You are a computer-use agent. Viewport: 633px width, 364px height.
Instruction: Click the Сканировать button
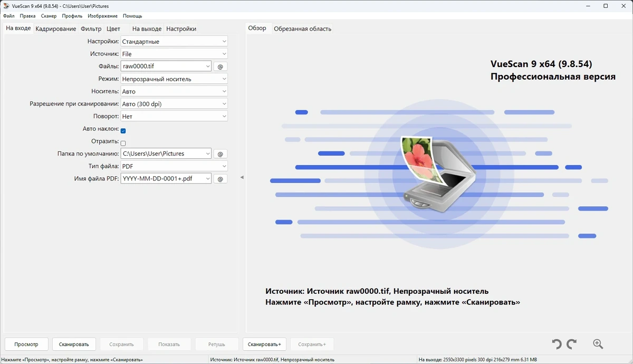(74, 344)
